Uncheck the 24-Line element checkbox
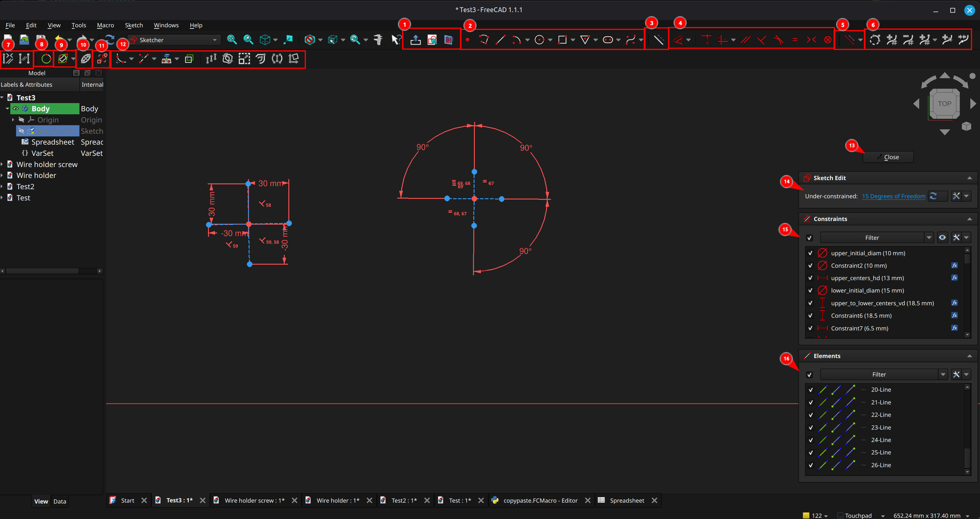This screenshot has height=519, width=980. (811, 440)
